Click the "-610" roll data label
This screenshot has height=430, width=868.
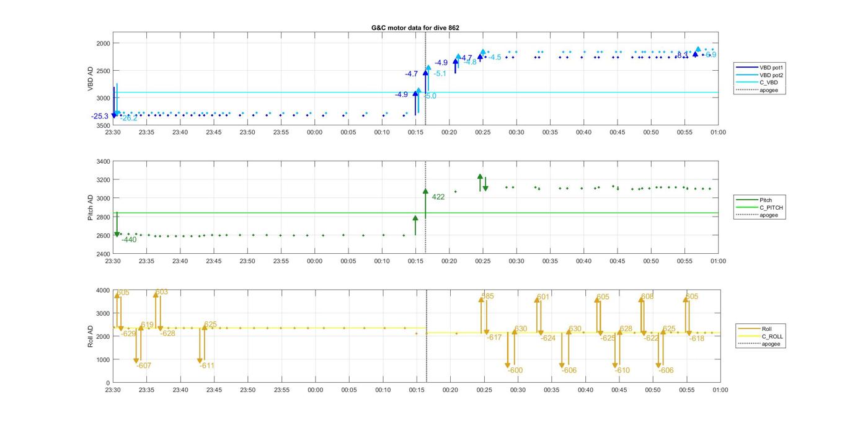(622, 370)
